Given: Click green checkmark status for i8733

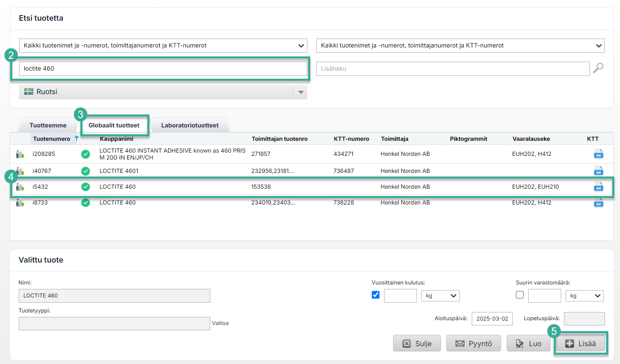Looking at the screenshot, I should (85, 202).
